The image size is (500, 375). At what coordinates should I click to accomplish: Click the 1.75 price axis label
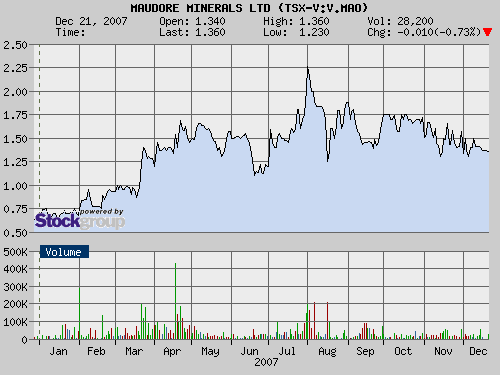pos(15,115)
